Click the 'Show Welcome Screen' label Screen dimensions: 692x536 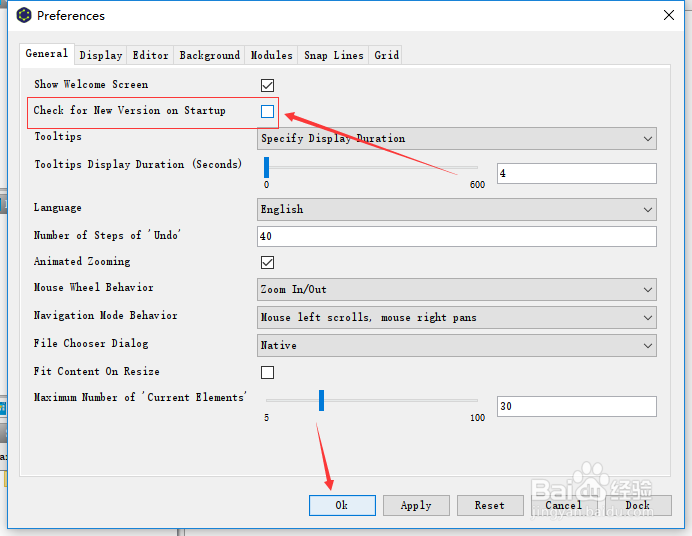coord(91,84)
